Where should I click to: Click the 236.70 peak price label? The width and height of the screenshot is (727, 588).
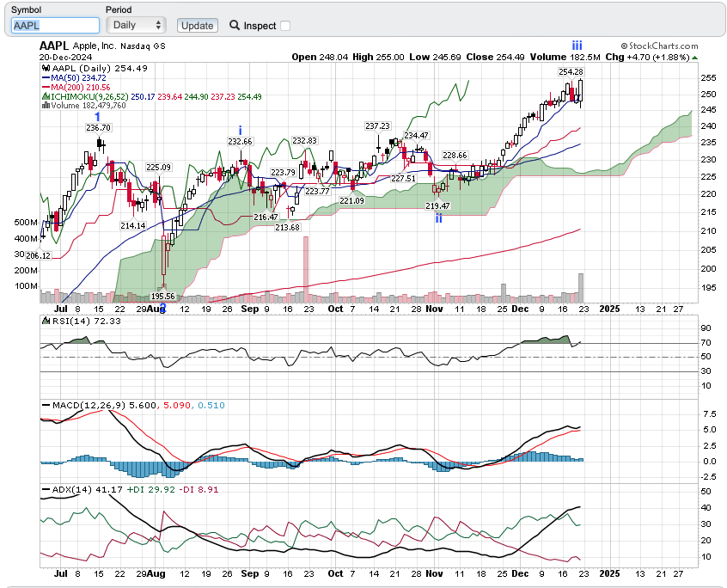click(98, 127)
